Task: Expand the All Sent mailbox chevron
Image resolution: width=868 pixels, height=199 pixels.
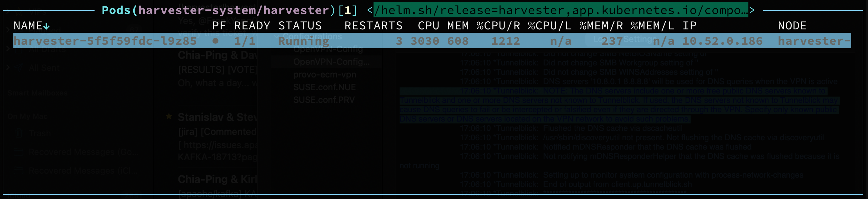Action: click(8, 68)
